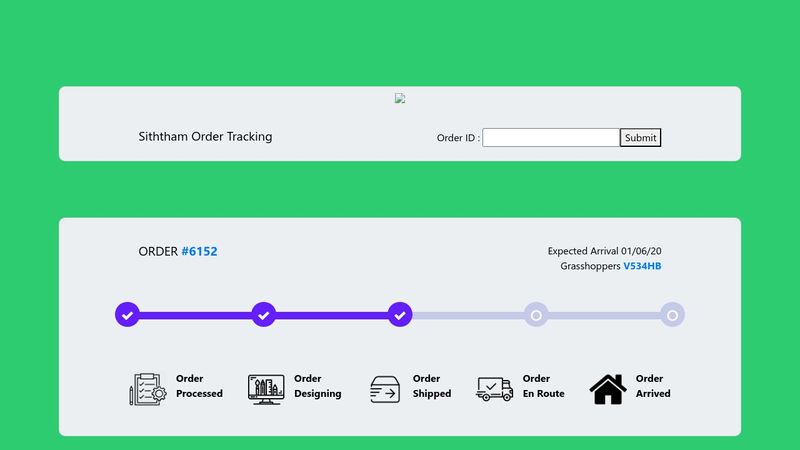Click the Order Arrived house icon
Viewport: 800px width, 450px height.
pyautogui.click(x=608, y=389)
